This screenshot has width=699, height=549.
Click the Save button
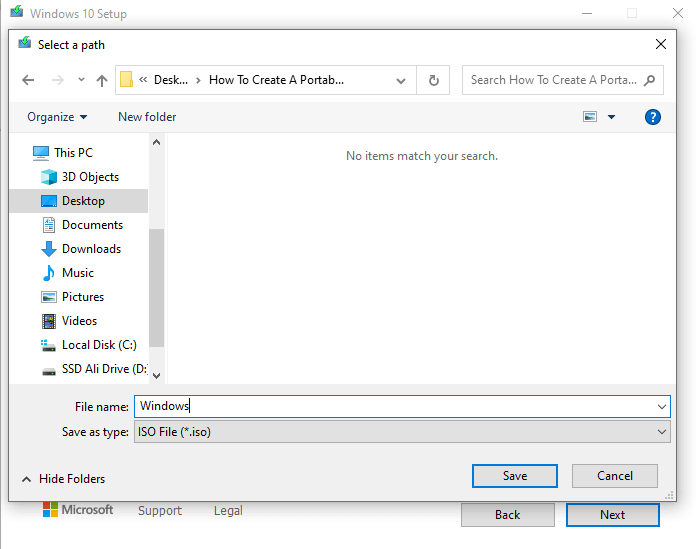coord(515,476)
